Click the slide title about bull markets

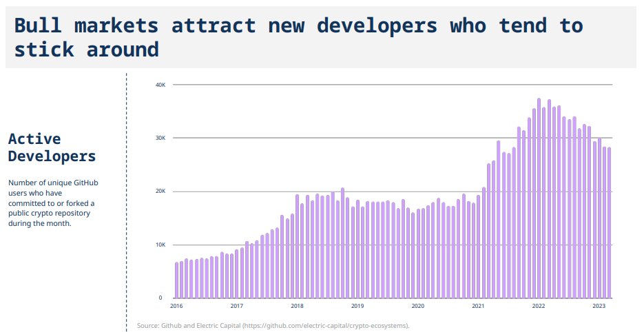click(298, 37)
